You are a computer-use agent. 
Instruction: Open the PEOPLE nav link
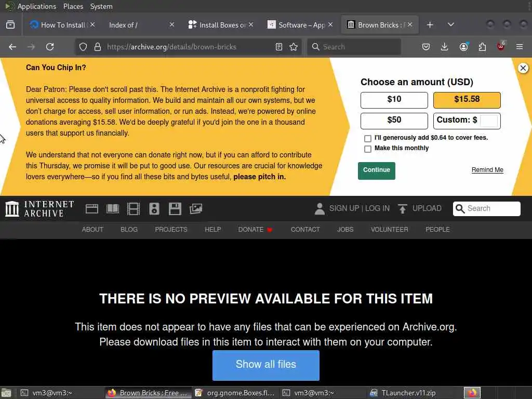(x=437, y=230)
